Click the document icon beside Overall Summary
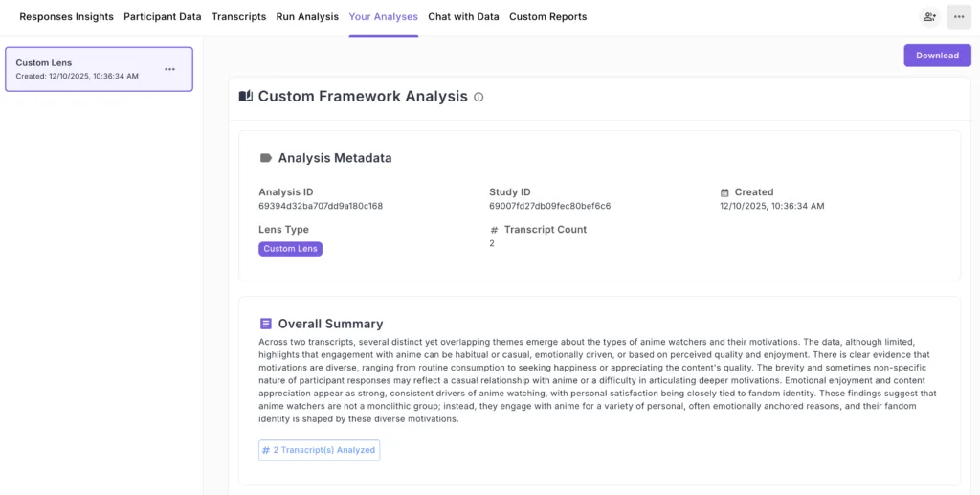980x495 pixels. pos(266,324)
